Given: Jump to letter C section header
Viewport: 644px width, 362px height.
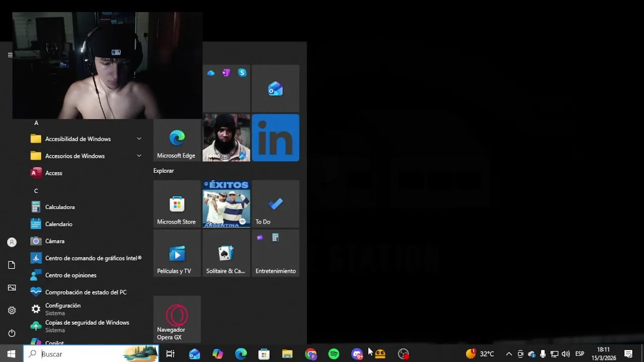Looking at the screenshot, I should 36,191.
